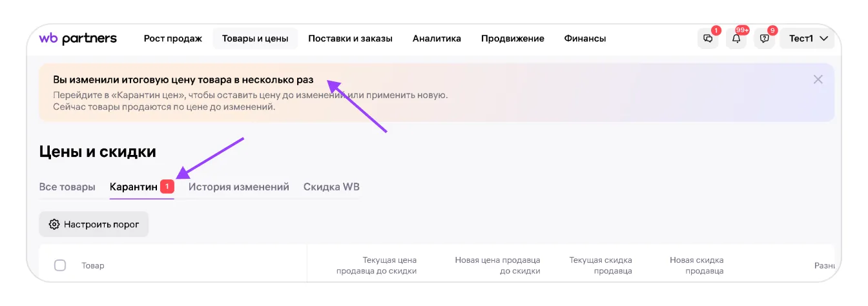Open the Аналитика menu

pyautogui.click(x=437, y=39)
